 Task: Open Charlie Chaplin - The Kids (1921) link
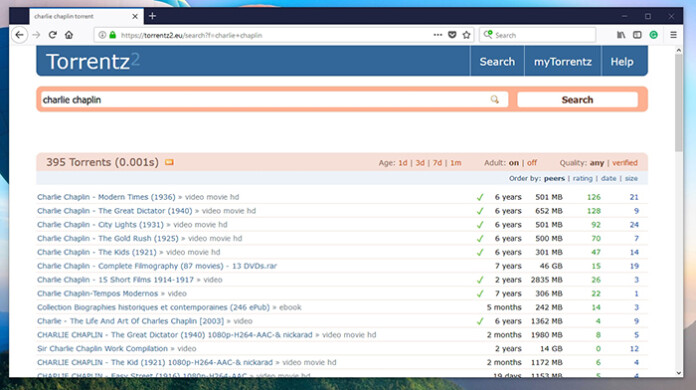click(97, 252)
